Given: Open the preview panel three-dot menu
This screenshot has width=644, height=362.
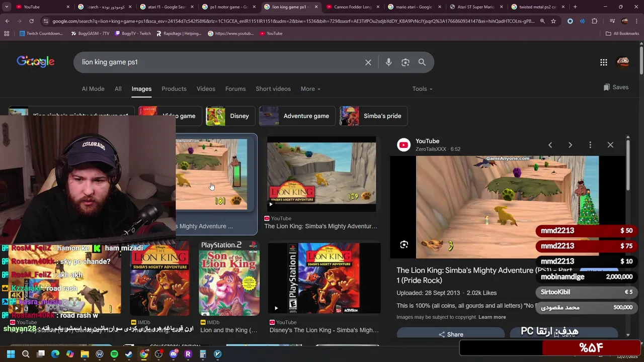Looking at the screenshot, I should point(590,145).
